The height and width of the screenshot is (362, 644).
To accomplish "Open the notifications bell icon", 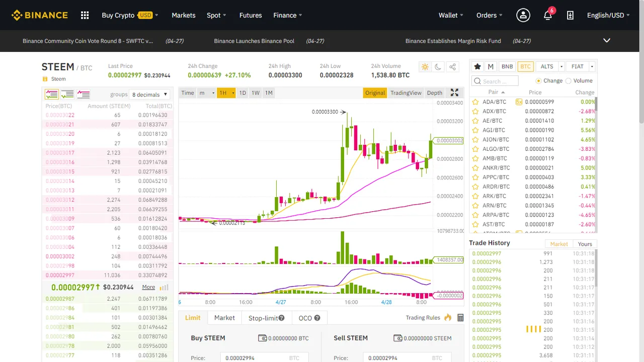I will point(548,15).
